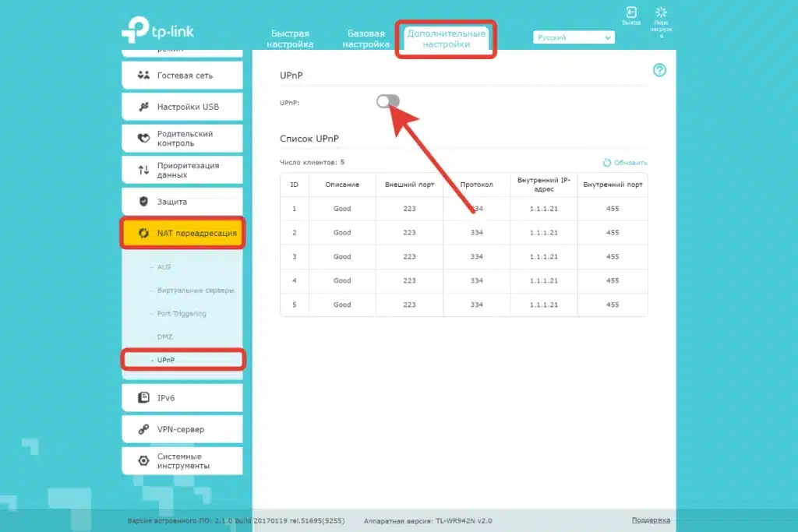Click the Выход (logout) icon
This screenshot has width=798, height=532.
pos(631,13)
